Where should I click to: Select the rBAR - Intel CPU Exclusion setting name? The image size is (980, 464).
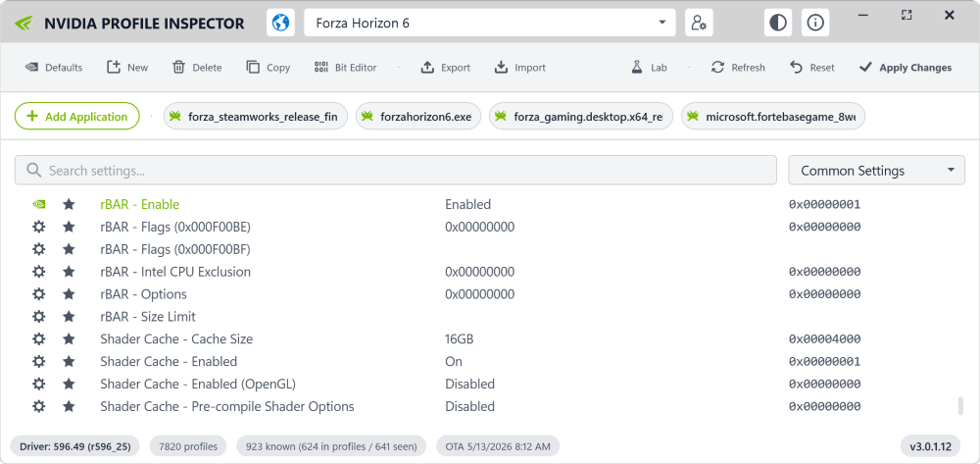coord(175,272)
